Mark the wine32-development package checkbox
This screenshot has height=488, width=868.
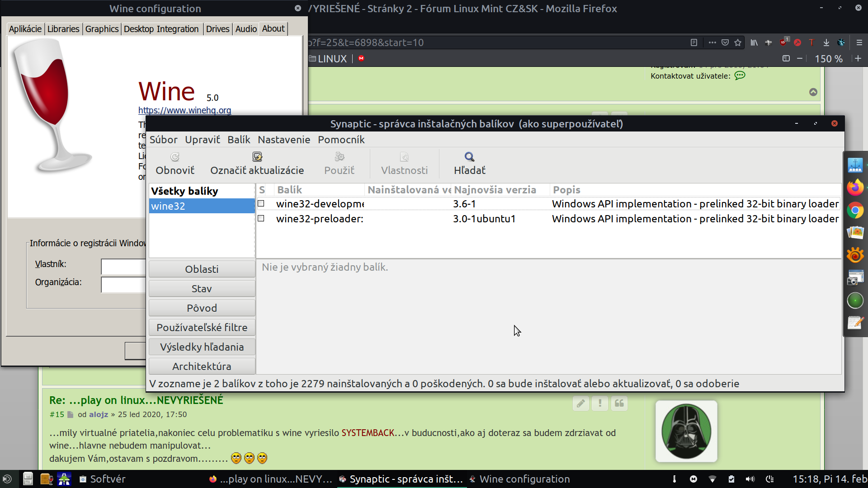(x=261, y=204)
